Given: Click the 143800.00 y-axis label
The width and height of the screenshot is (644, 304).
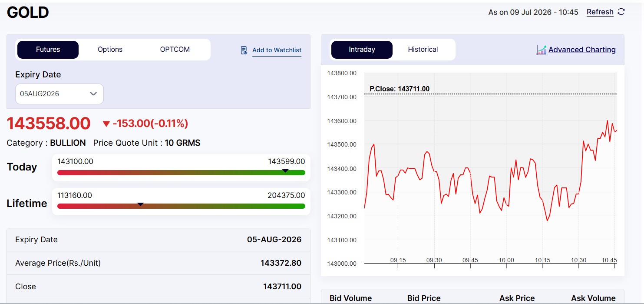Looking at the screenshot, I should pos(342,73).
